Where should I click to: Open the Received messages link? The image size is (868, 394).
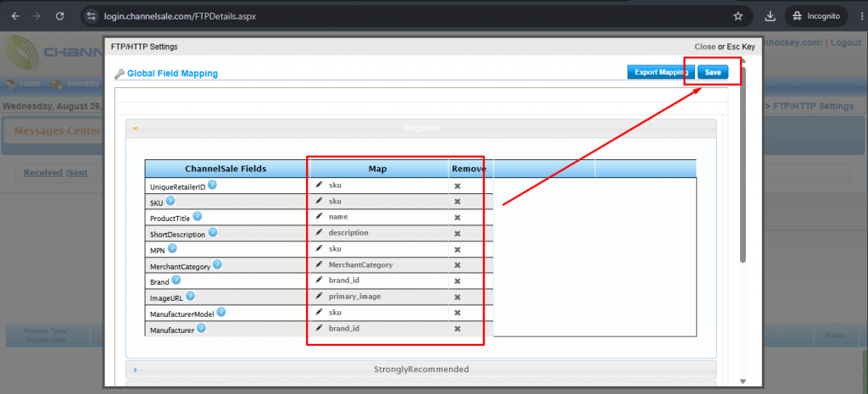coord(42,173)
